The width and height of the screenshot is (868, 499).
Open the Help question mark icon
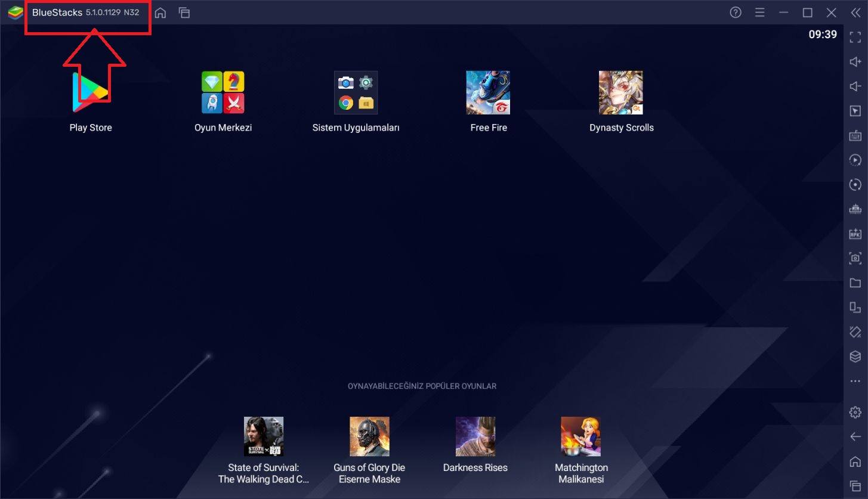736,13
